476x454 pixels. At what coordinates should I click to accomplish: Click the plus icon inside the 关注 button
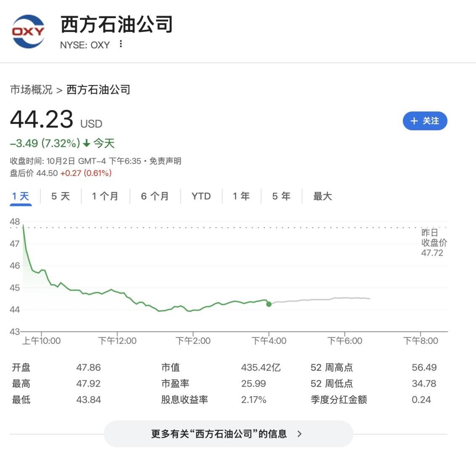[415, 121]
